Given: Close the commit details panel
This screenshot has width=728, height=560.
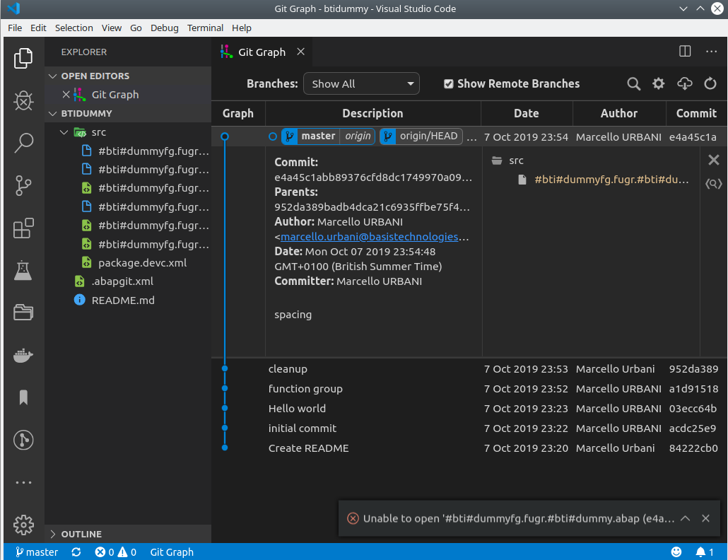Looking at the screenshot, I should coord(714,161).
